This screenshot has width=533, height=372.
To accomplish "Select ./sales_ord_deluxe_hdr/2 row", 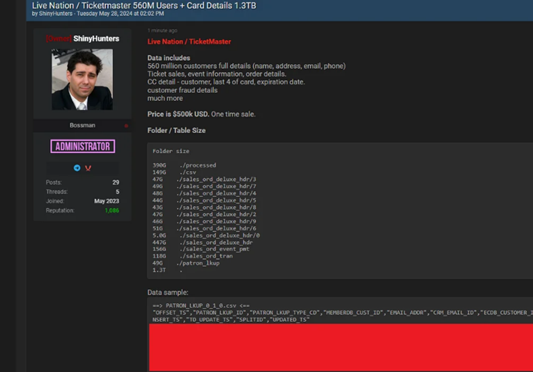I will 204,214.
